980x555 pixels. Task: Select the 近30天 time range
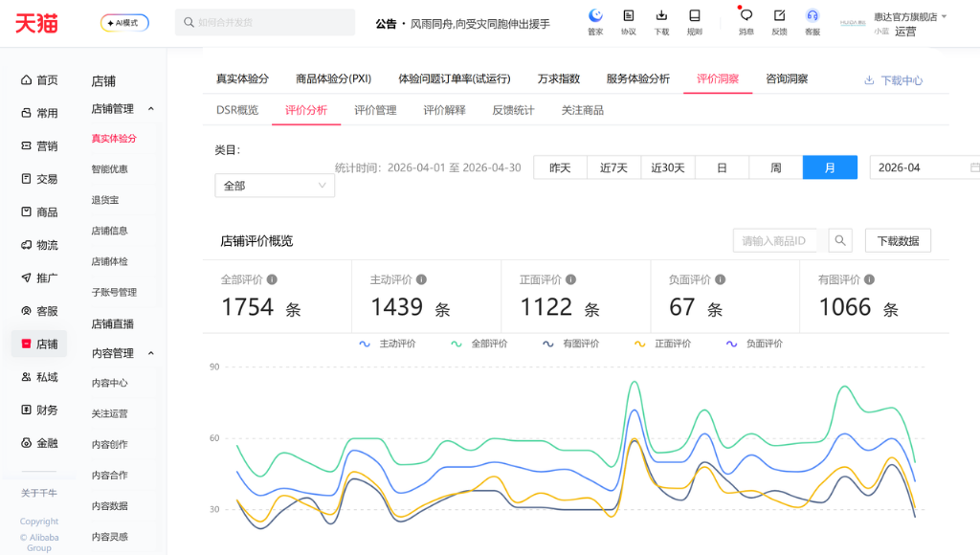click(x=667, y=167)
